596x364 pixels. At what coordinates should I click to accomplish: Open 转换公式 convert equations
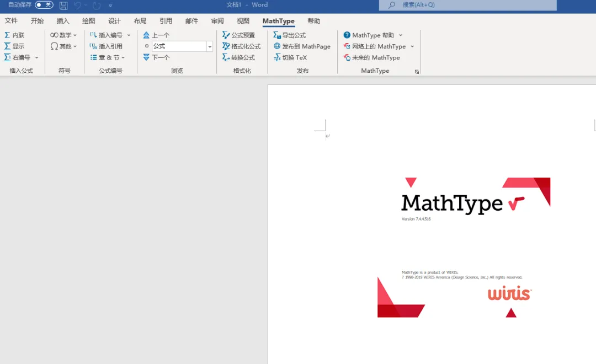click(x=239, y=57)
